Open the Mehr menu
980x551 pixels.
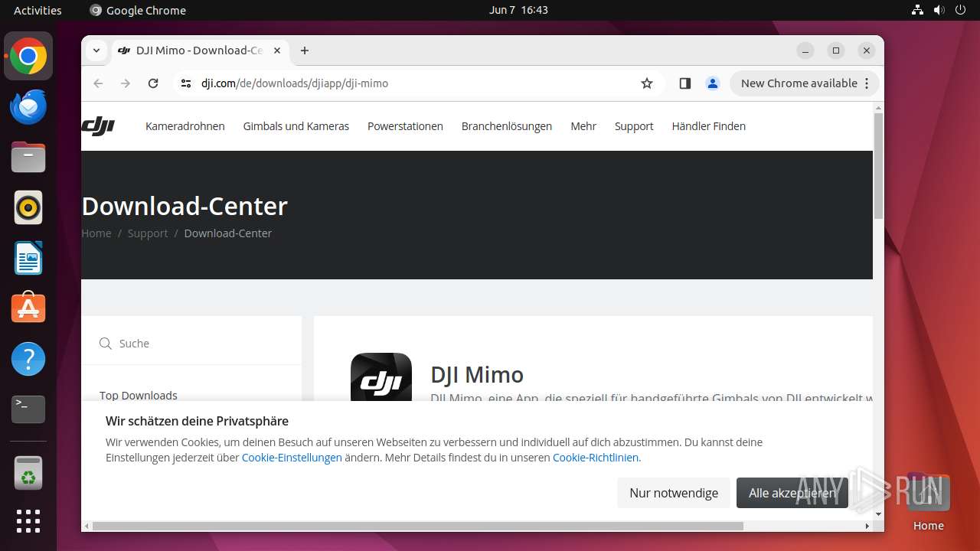click(x=583, y=126)
